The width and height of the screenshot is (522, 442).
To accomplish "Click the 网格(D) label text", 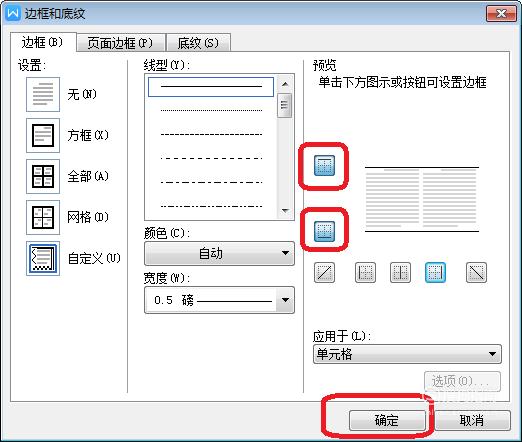I will tap(88, 217).
